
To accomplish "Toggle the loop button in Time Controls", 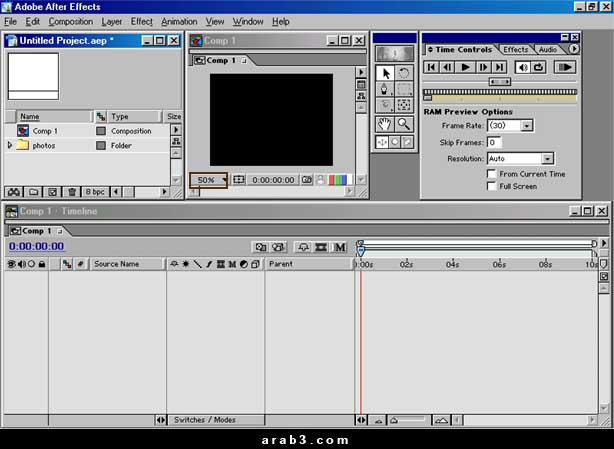I will (539, 67).
